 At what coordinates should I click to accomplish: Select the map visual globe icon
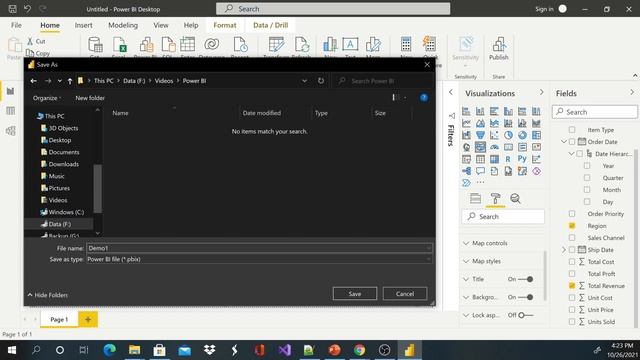(467, 147)
